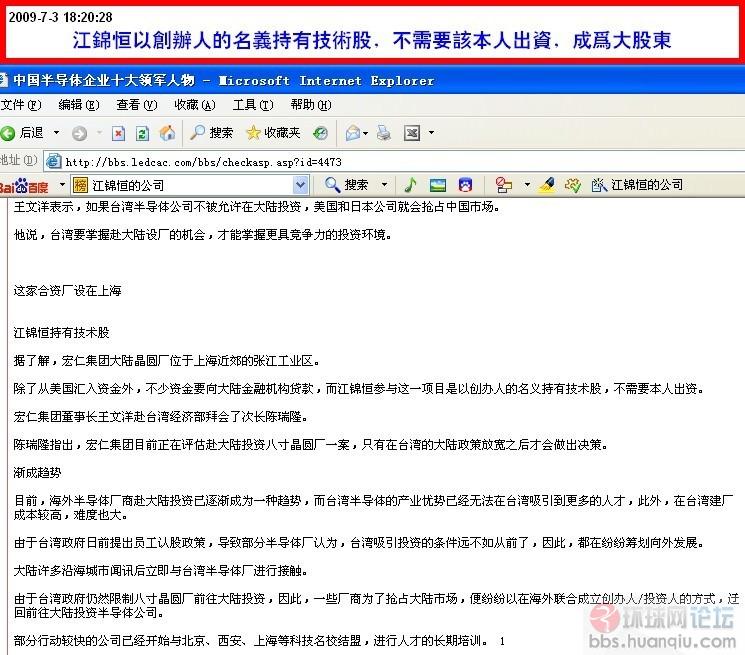Screen dimensions: 745x655
Task: Click the yellow highlighter icon
Action: click(547, 185)
